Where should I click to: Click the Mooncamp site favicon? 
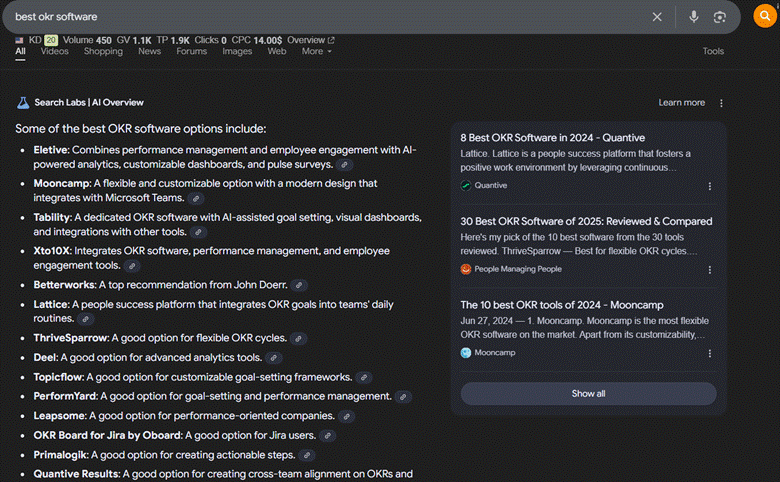pyautogui.click(x=466, y=353)
